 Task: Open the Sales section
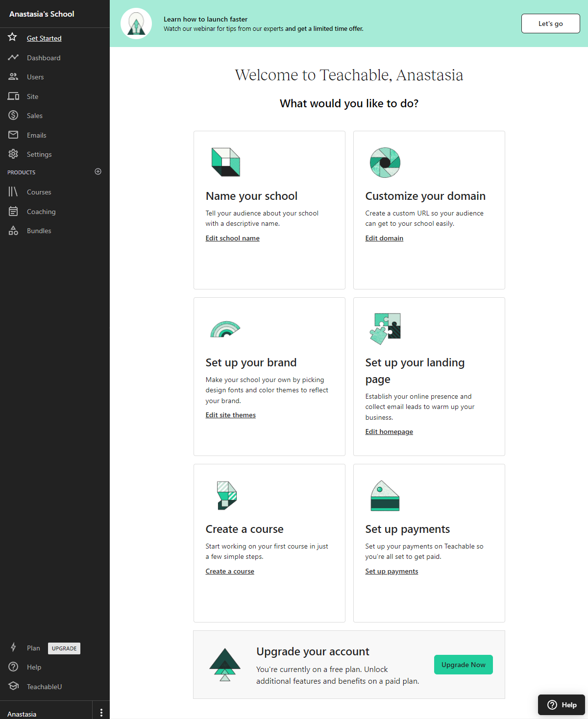(34, 116)
